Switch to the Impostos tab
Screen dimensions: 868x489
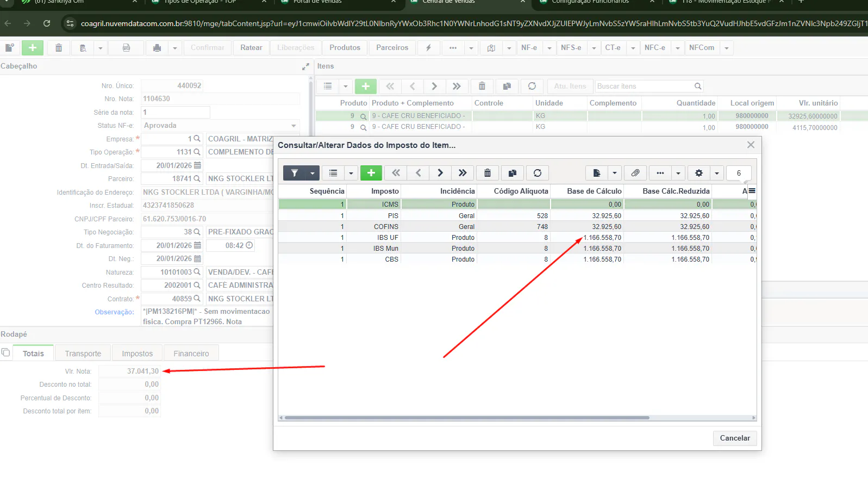[x=137, y=354]
